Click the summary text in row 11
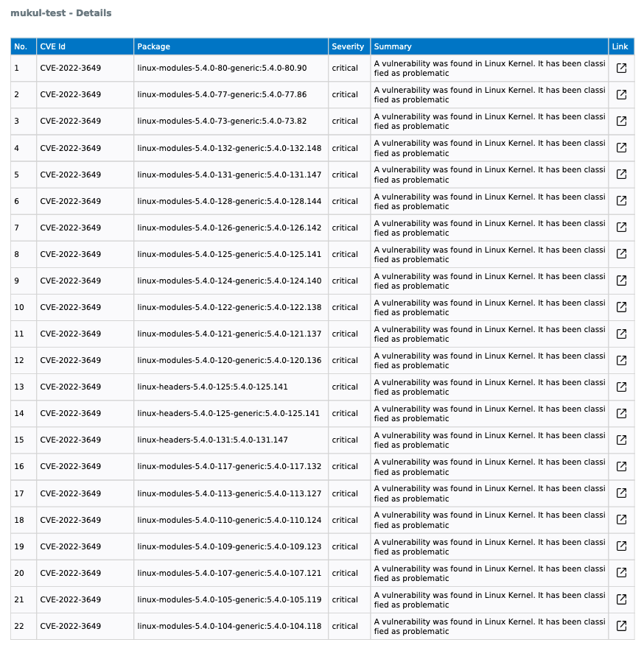Viewport: 644px width, 648px height. click(x=489, y=334)
